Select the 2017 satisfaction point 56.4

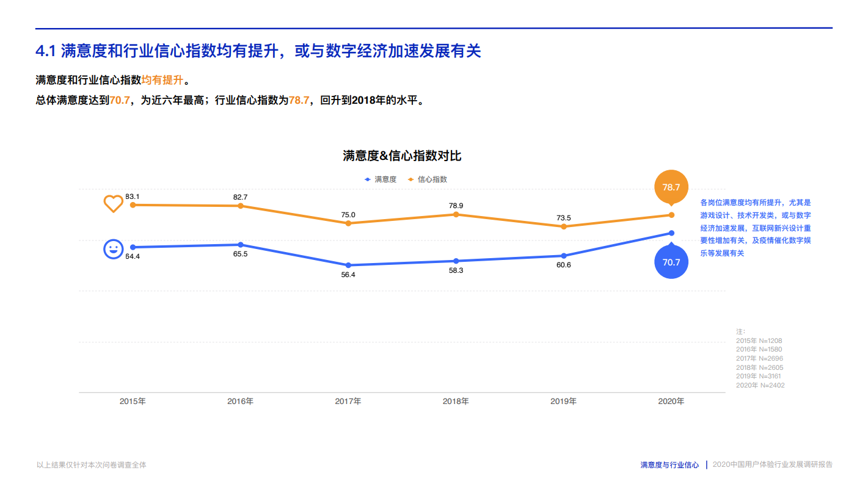point(348,265)
